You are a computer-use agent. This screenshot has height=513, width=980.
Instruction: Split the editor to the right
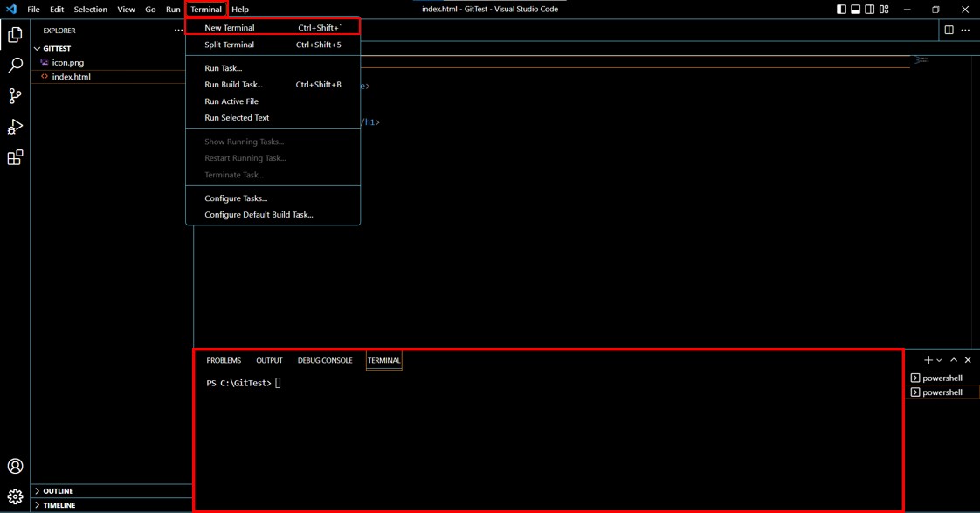click(949, 30)
